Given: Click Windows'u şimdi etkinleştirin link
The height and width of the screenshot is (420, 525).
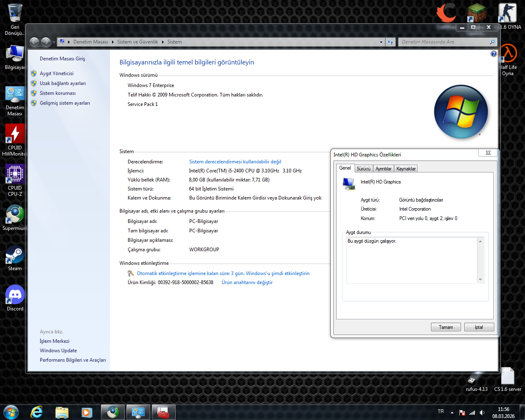Looking at the screenshot, I should [x=277, y=273].
